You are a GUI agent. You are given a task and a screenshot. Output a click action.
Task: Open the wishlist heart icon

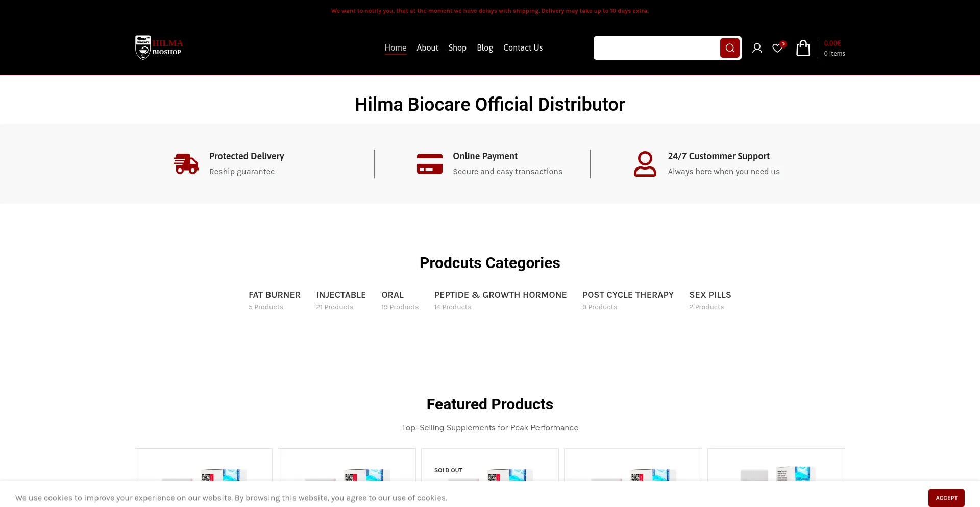777,48
